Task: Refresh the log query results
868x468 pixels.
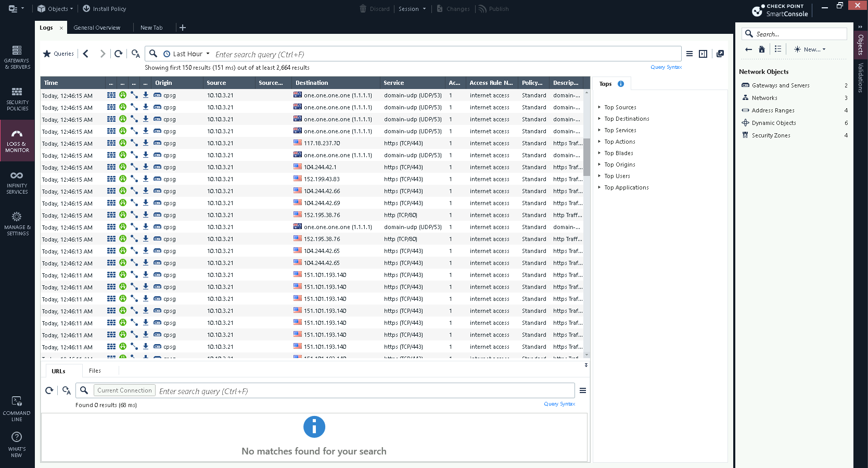Action: point(119,54)
